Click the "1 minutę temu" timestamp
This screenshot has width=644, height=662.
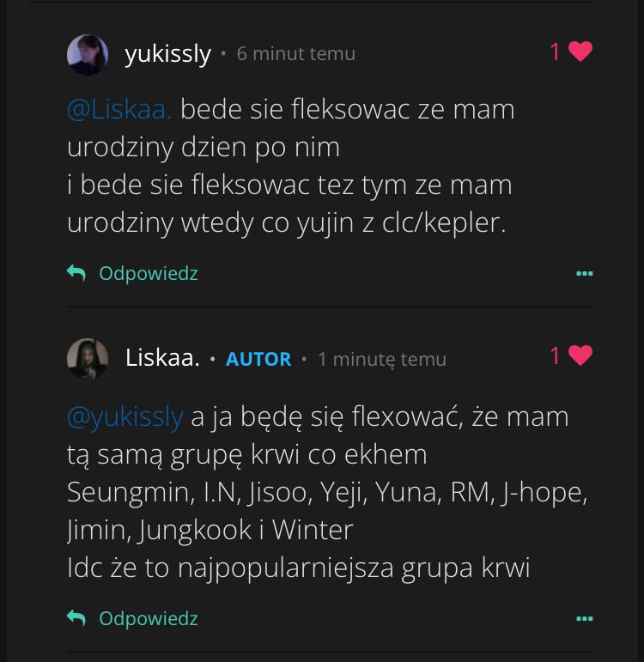pos(381,359)
